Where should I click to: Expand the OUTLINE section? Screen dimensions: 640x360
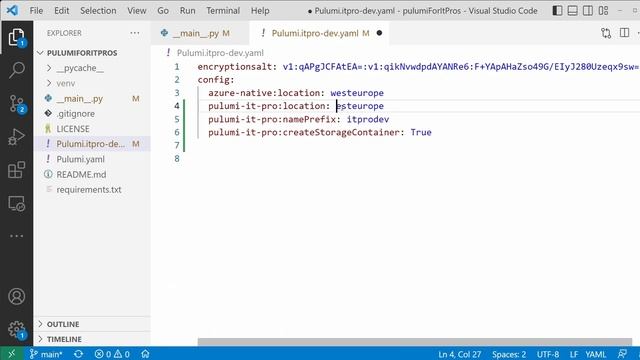tap(92, 324)
